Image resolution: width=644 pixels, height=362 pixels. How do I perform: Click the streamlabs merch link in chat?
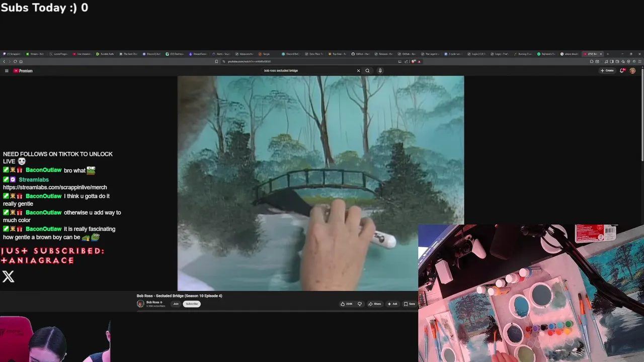(55, 188)
